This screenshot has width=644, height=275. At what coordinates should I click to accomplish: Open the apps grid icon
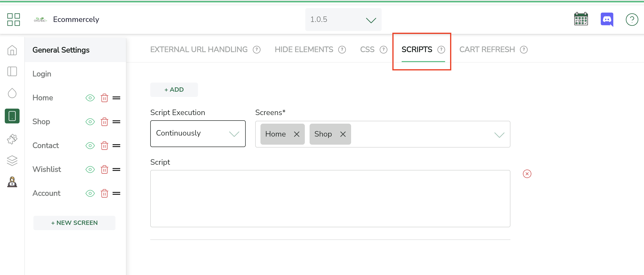[x=14, y=20]
